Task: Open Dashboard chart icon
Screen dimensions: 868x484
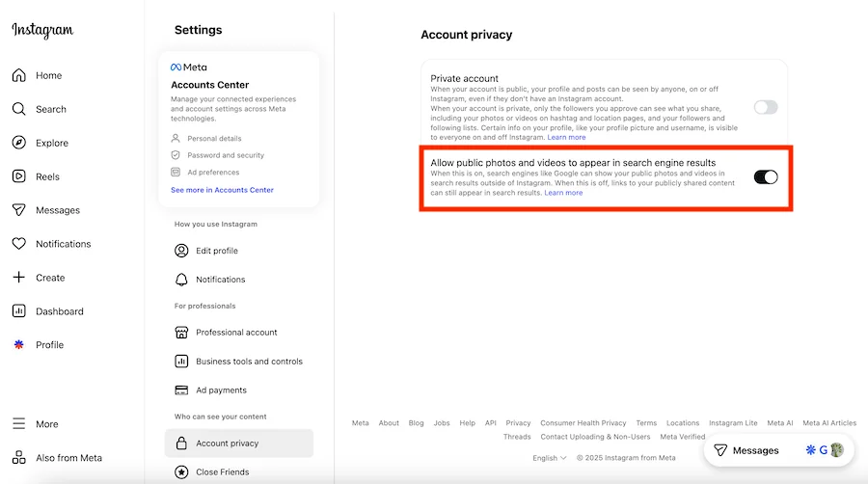Action: (19, 310)
